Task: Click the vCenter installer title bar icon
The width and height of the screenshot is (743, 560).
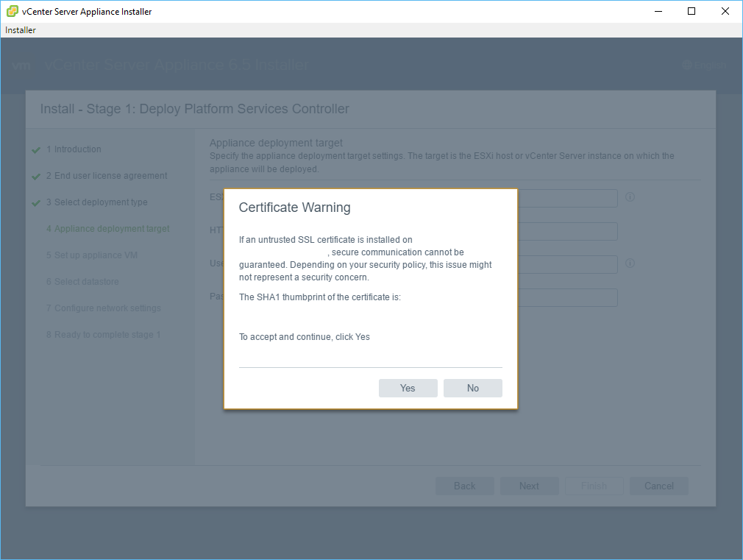Action: [13, 11]
